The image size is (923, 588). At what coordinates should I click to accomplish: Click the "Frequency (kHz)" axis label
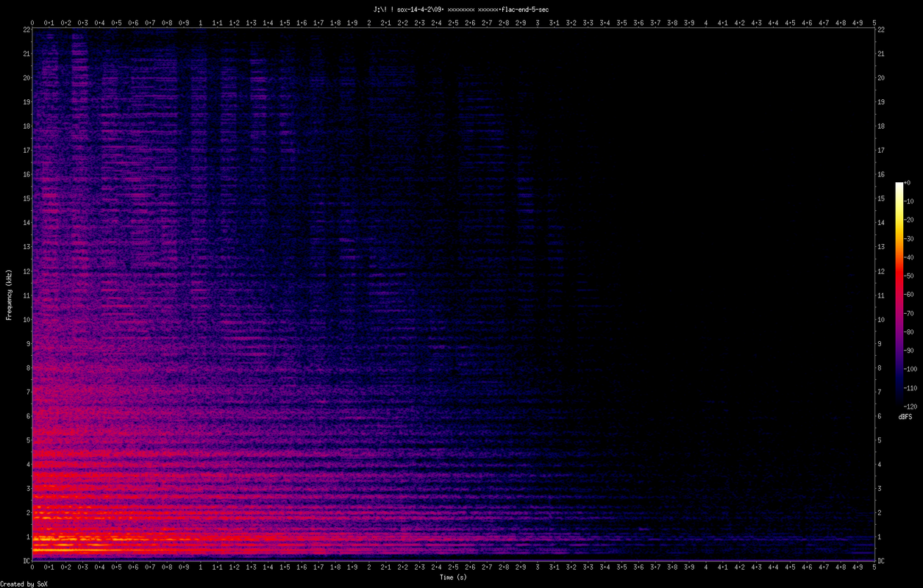(9, 295)
